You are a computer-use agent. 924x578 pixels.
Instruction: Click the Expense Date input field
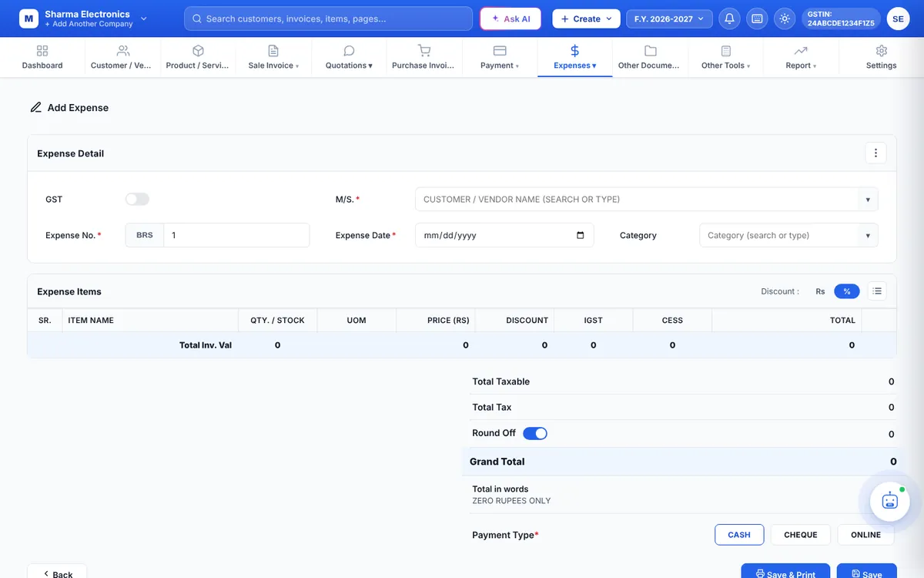(504, 235)
